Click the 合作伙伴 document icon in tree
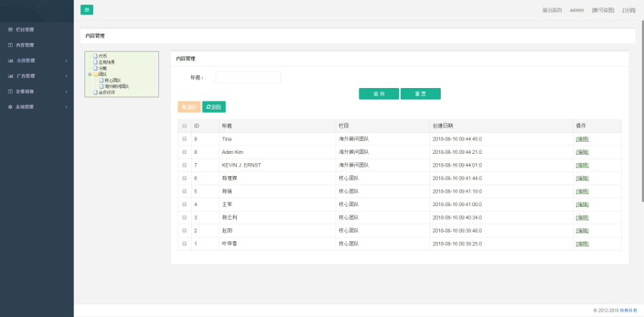The width and height of the screenshot is (644, 317). tap(95, 92)
